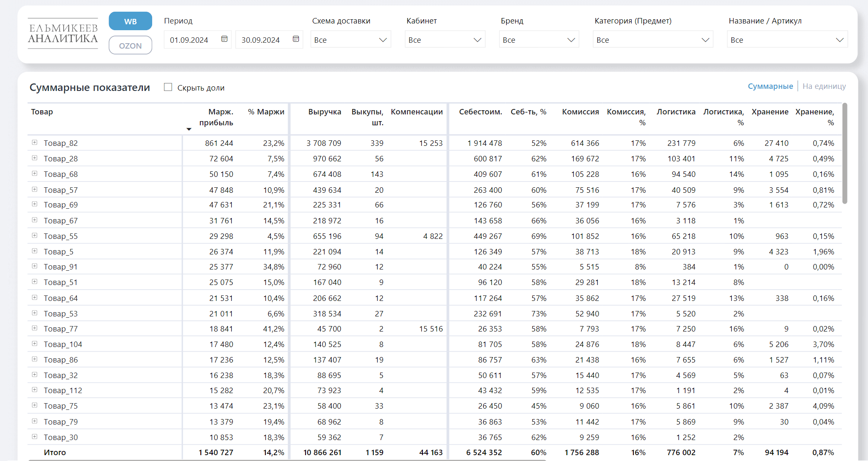The height and width of the screenshot is (461, 868).
Task: Select the Суммарные view tab
Action: [770, 86]
